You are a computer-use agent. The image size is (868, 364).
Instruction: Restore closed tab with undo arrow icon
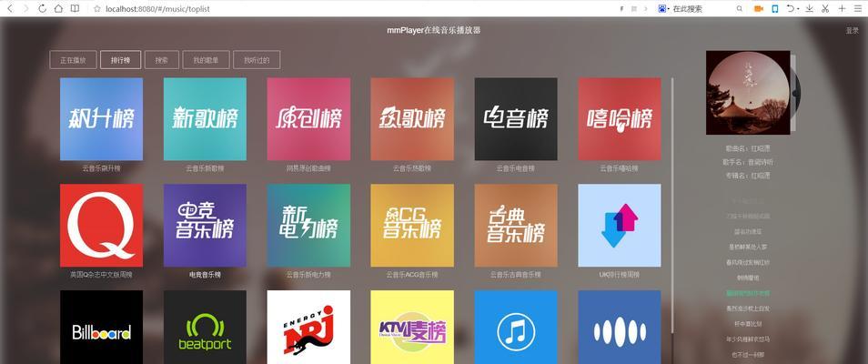791,9
